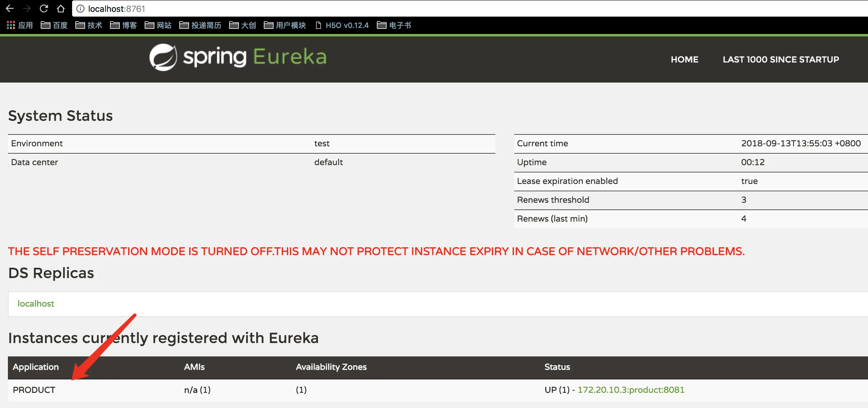Click the browser back arrow
This screenshot has width=868, height=408.
(10, 8)
